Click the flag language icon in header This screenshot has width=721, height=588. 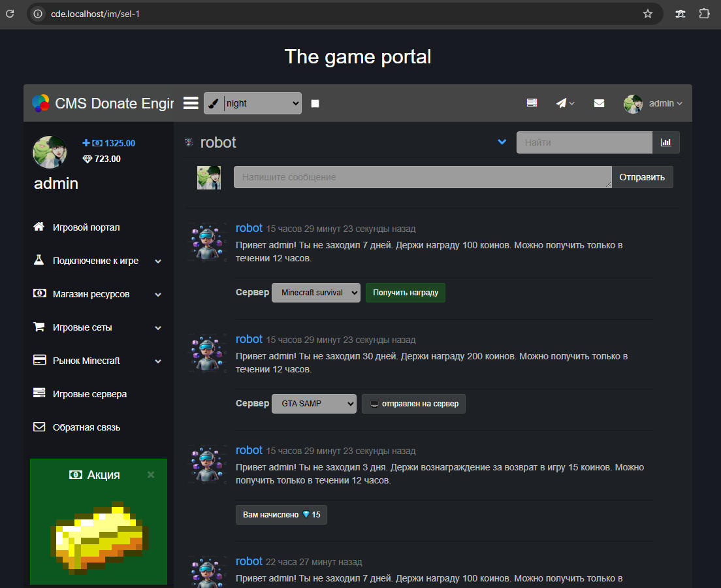click(532, 103)
